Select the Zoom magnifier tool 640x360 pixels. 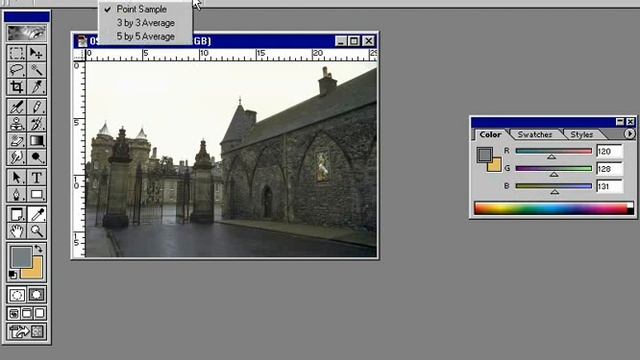point(36,231)
